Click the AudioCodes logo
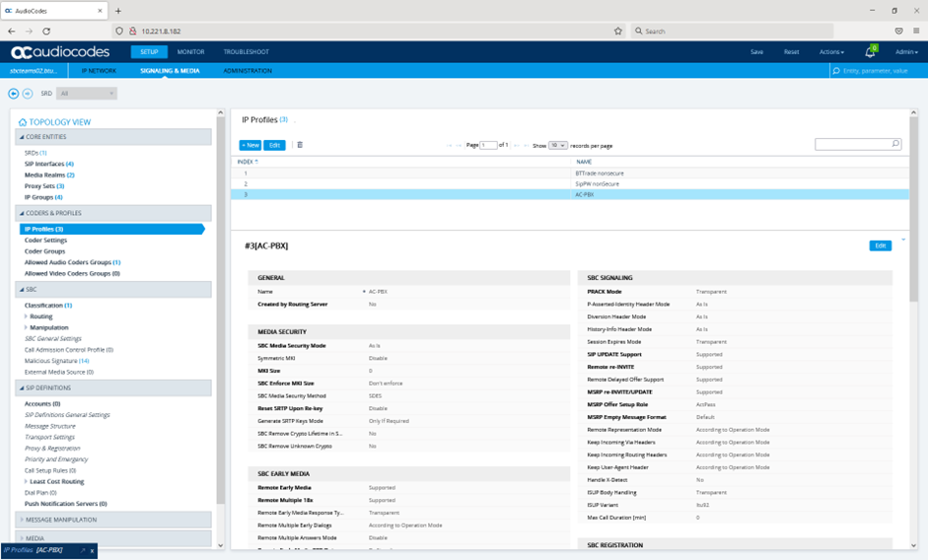This screenshot has width=928, height=560. (60, 52)
